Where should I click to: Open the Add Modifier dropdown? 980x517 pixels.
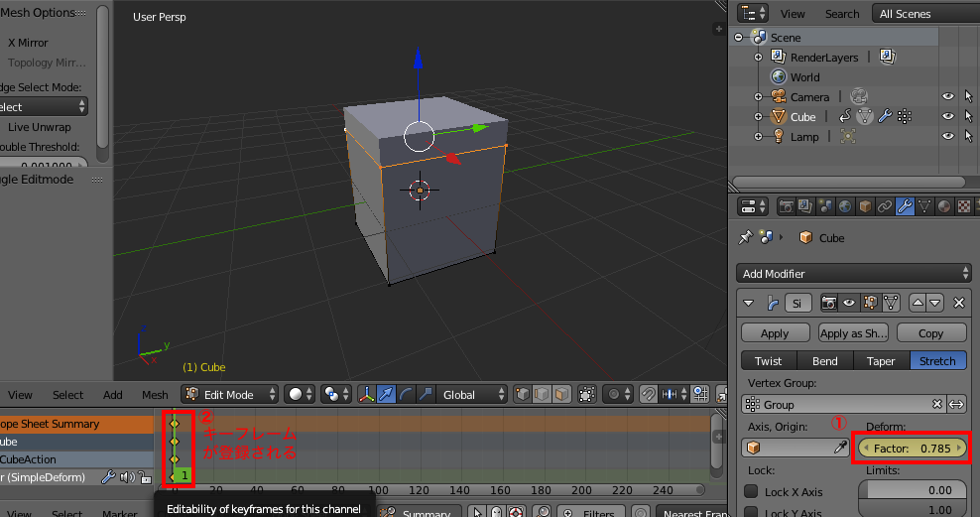[x=854, y=274]
